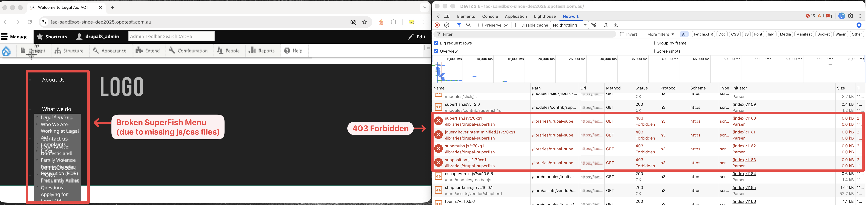Open network conditions wifi icon
The image size is (868, 205).
[x=594, y=25]
